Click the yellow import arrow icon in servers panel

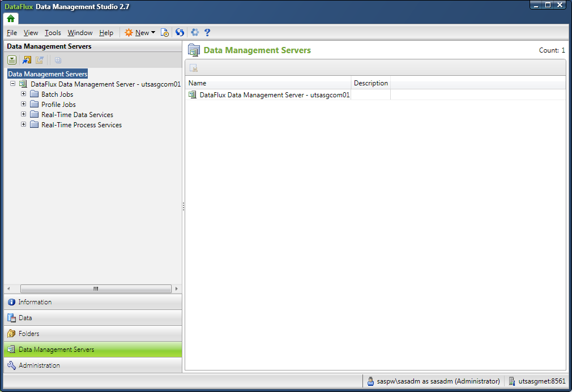coord(25,59)
